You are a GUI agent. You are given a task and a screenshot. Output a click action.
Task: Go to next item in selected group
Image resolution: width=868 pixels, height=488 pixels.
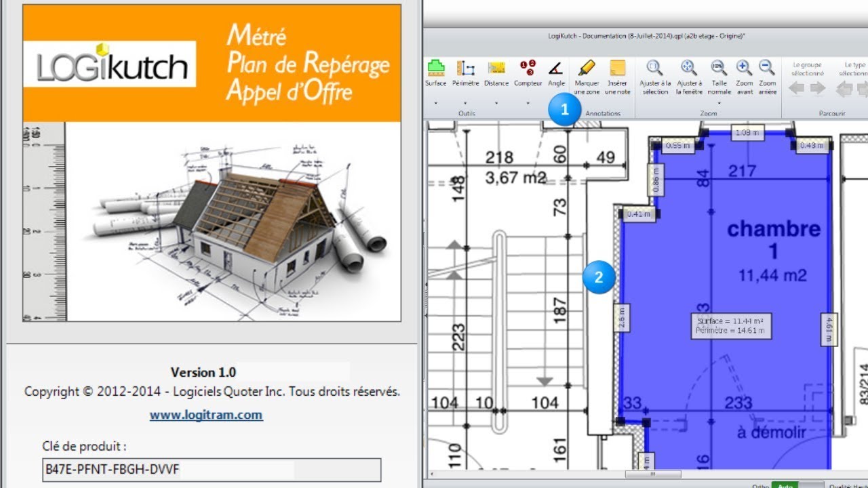(x=818, y=88)
